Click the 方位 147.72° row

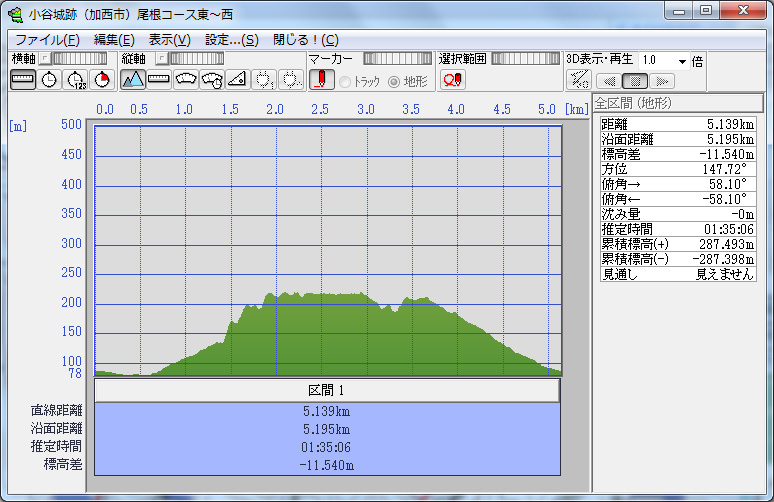678,169
